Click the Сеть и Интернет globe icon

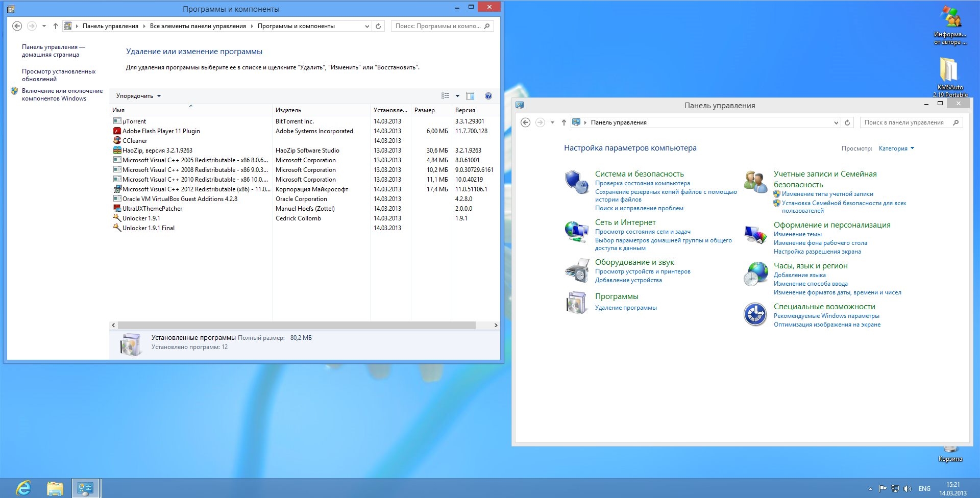[577, 231]
